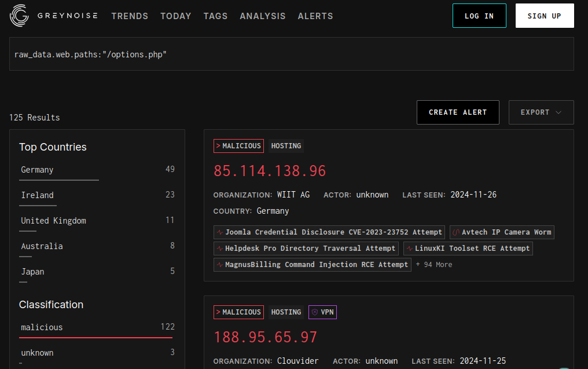Click the MALICIOUS badge on 85.114.138.96

pyautogui.click(x=238, y=146)
